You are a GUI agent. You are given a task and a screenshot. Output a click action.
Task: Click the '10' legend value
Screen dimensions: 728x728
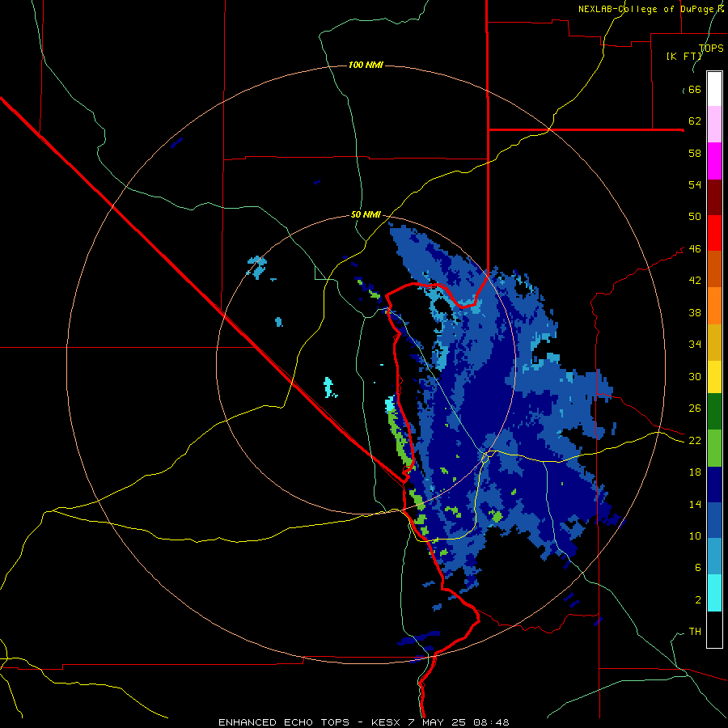(695, 535)
